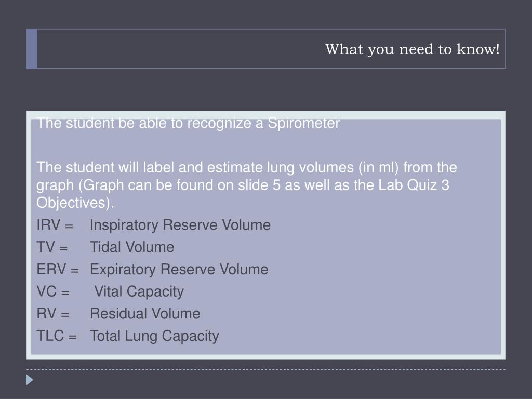Click the phrase 'slide 5' in the paragraph
Viewport: 532px width, 399px height.
pyautogui.click(x=259, y=185)
